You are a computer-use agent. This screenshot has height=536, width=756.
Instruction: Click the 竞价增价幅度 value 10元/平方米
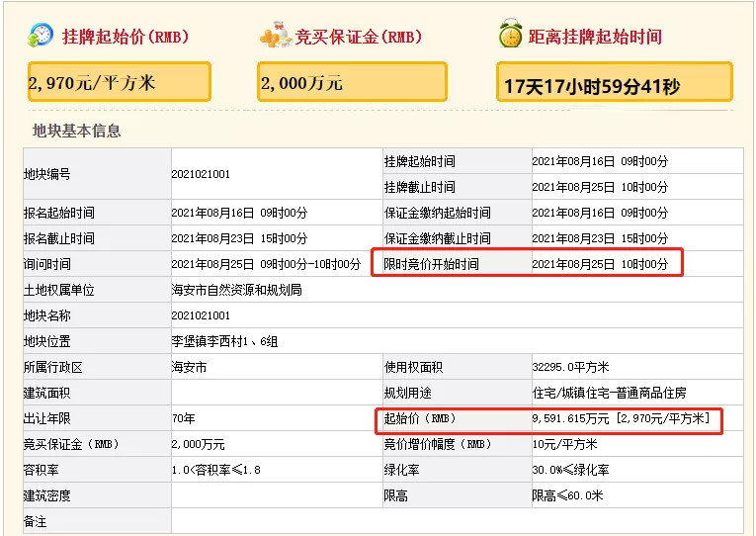point(564,444)
